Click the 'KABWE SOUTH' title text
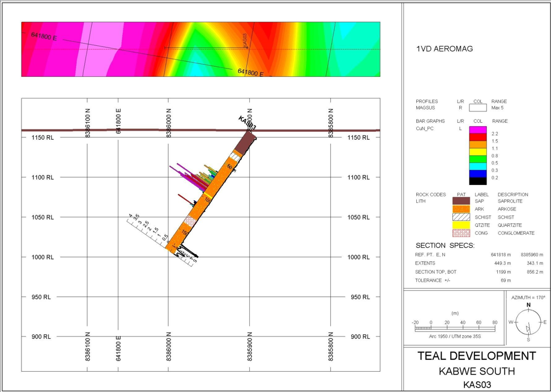Viewport: 551px width, 392px height. pos(476,371)
